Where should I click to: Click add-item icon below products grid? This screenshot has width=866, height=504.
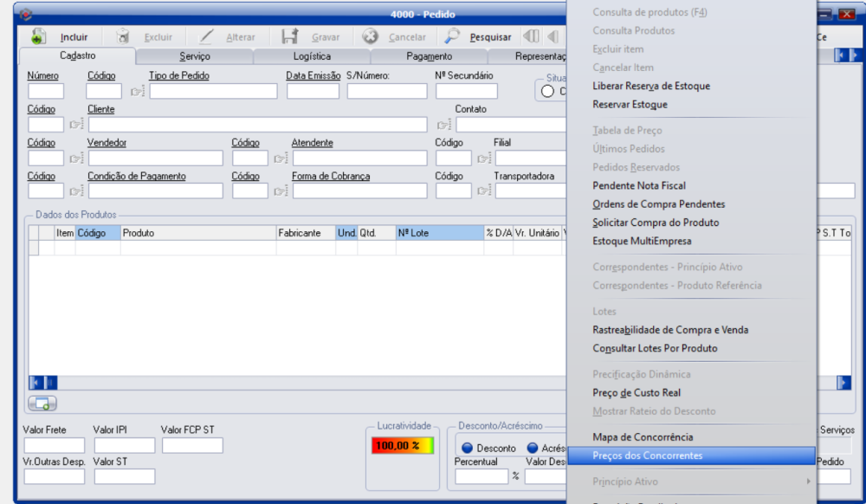coord(42,404)
